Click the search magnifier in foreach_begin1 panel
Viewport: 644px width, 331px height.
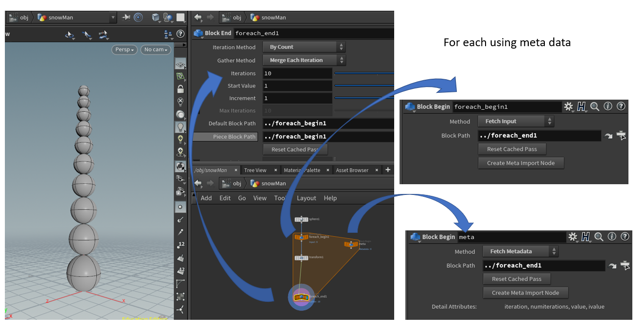(594, 106)
